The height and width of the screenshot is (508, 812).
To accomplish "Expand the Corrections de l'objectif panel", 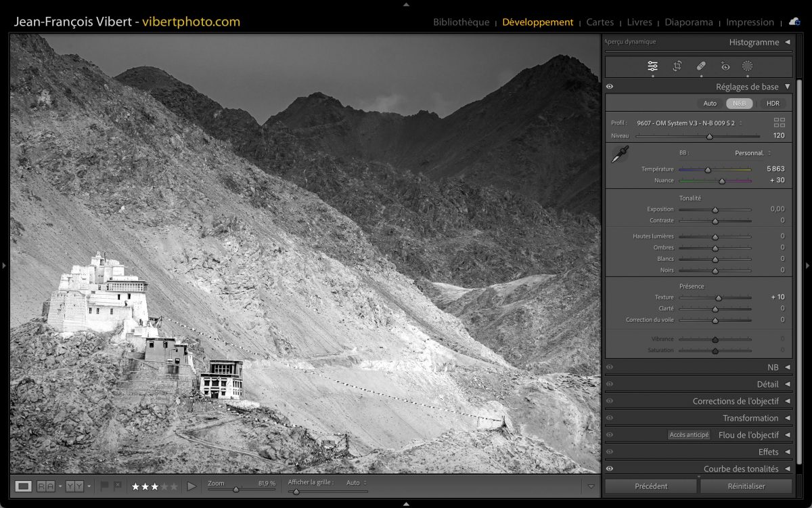I will pyautogui.click(x=735, y=401).
